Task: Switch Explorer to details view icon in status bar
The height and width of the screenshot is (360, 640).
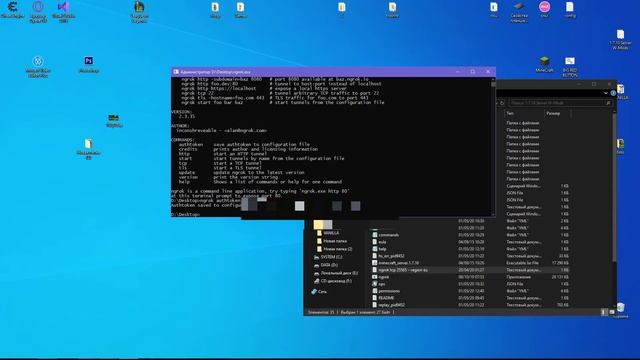Action: [x=604, y=312]
